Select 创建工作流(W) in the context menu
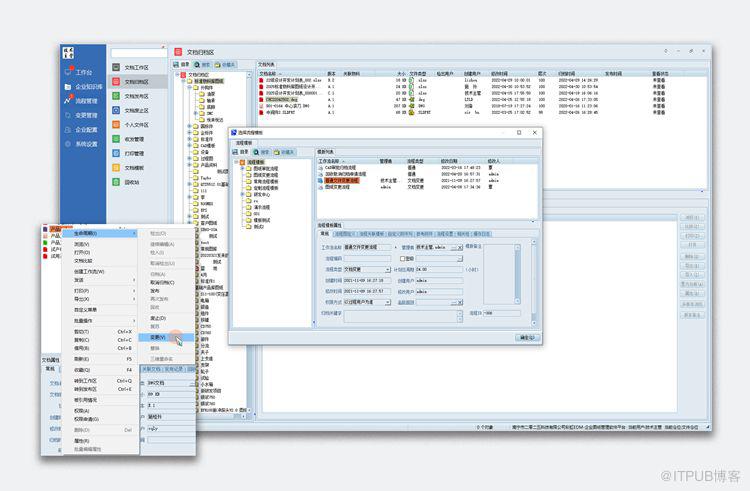750x491 pixels. tap(89, 272)
